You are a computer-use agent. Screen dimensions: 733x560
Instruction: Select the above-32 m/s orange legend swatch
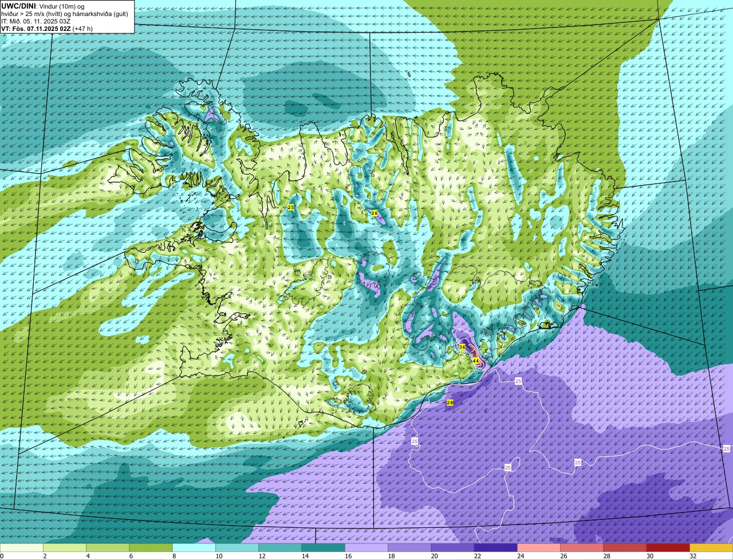711,547
